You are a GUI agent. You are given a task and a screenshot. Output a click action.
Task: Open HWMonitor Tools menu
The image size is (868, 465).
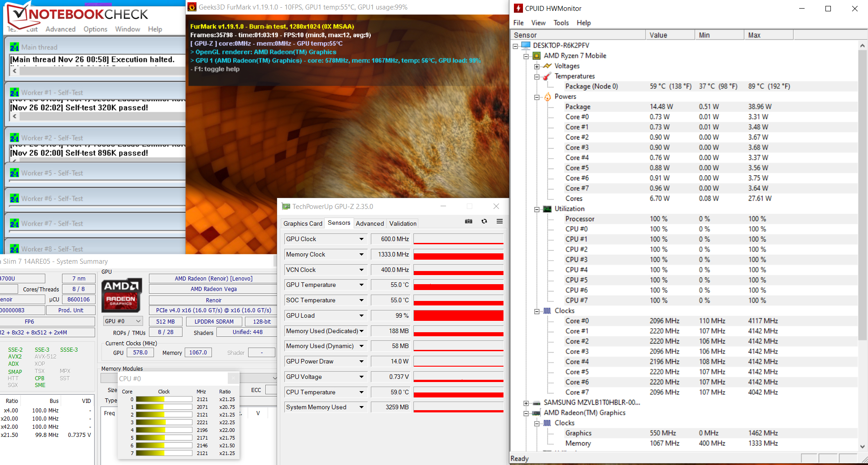pyautogui.click(x=561, y=23)
